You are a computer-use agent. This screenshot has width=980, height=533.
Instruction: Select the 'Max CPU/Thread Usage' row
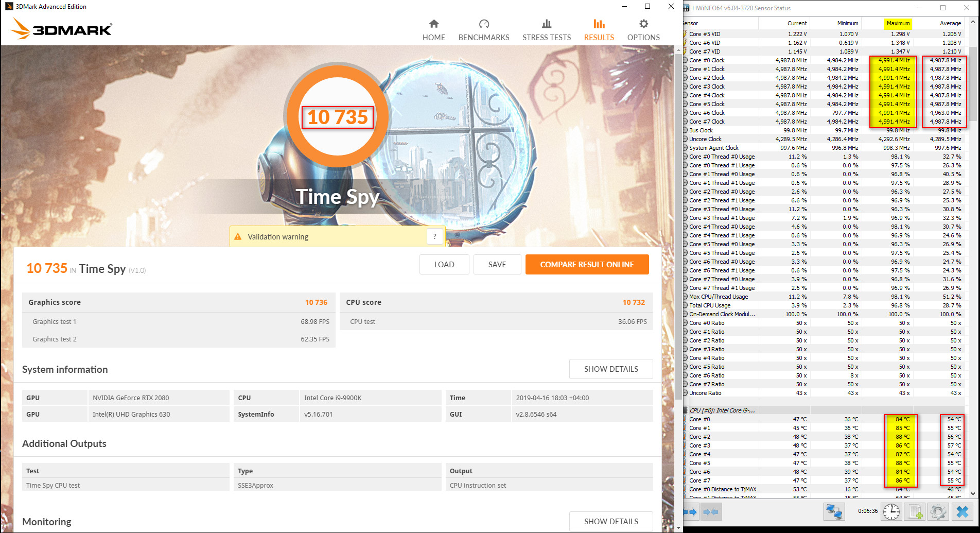pos(824,297)
